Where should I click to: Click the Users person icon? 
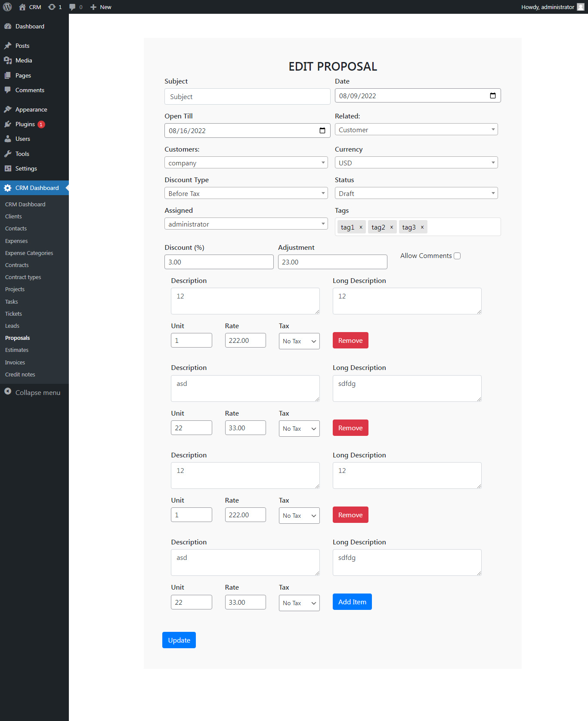click(8, 139)
